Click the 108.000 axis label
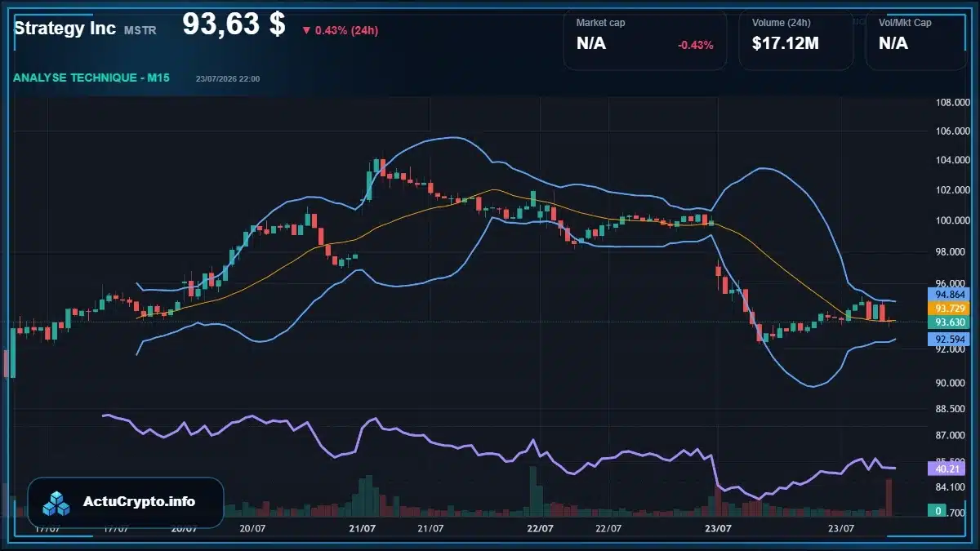 point(951,103)
